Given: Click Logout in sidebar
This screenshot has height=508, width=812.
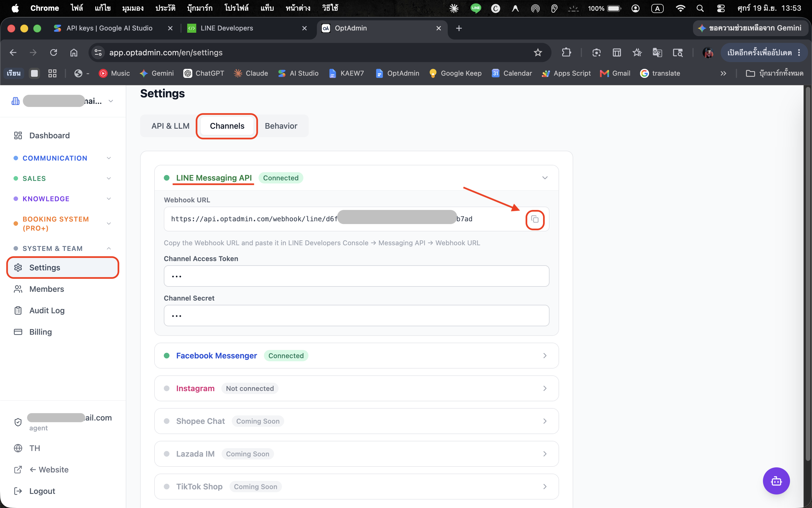Looking at the screenshot, I should coord(63,491).
